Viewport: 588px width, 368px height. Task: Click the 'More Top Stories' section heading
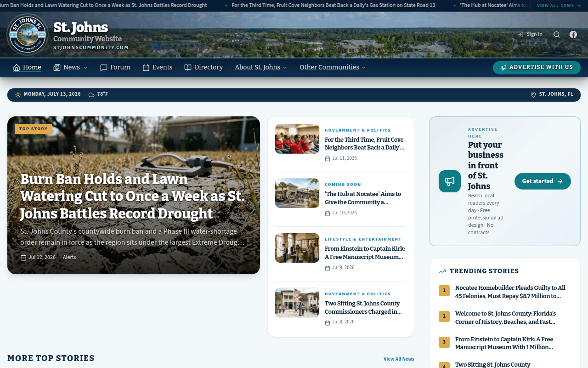click(51, 358)
